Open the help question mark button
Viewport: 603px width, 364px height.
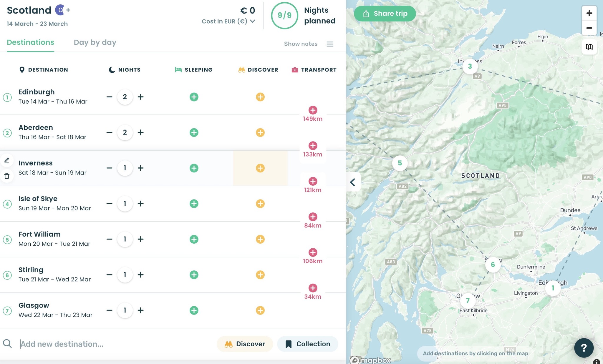click(x=584, y=348)
